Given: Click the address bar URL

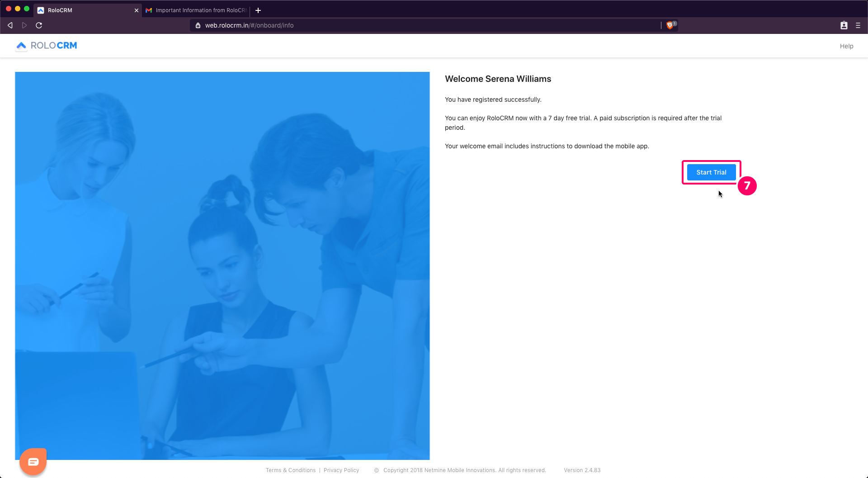Looking at the screenshot, I should pos(250,25).
